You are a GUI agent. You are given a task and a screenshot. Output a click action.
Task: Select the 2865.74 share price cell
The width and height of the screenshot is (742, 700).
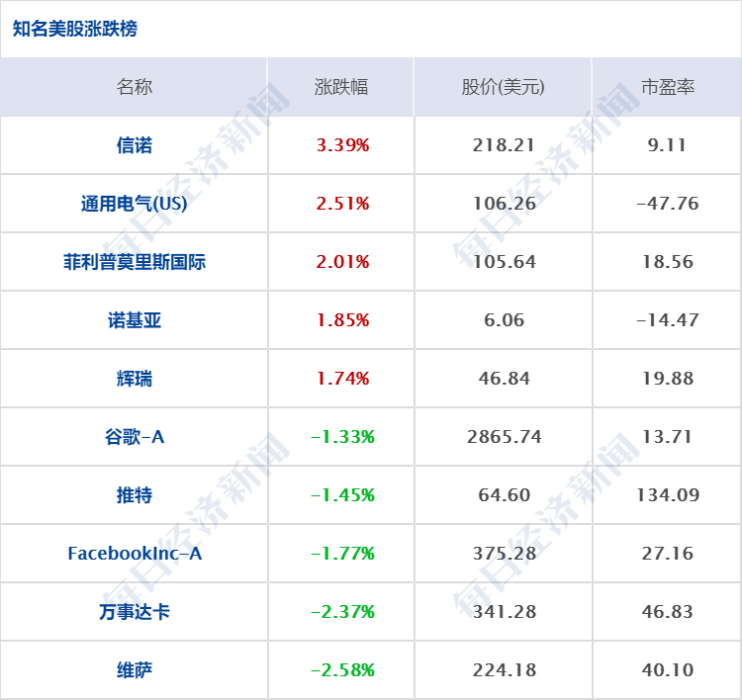(x=505, y=437)
